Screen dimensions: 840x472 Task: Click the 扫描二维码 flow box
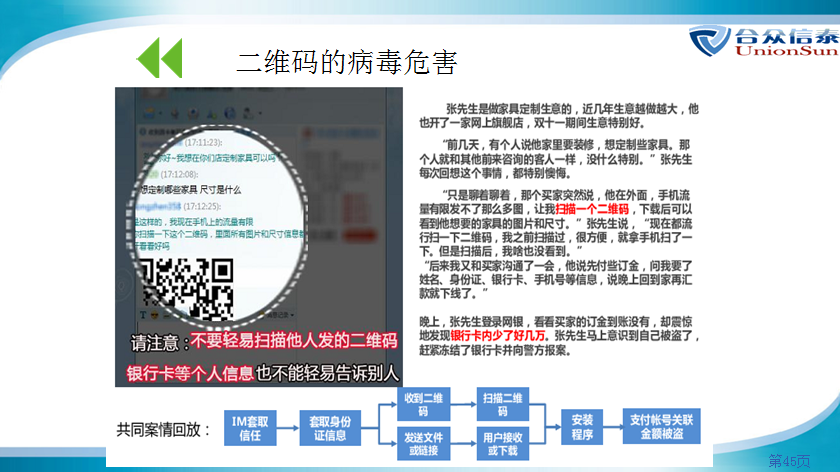(x=502, y=404)
